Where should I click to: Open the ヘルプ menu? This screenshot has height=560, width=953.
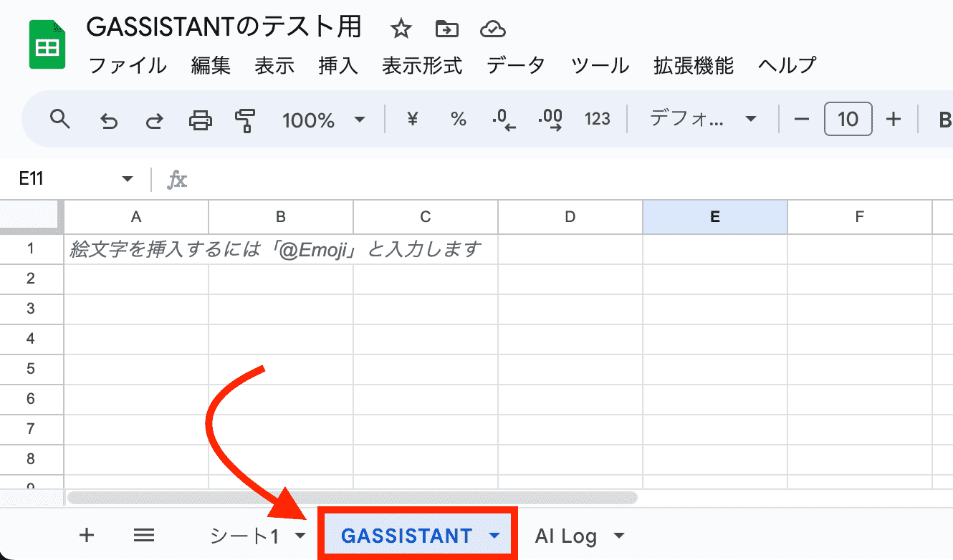click(787, 66)
